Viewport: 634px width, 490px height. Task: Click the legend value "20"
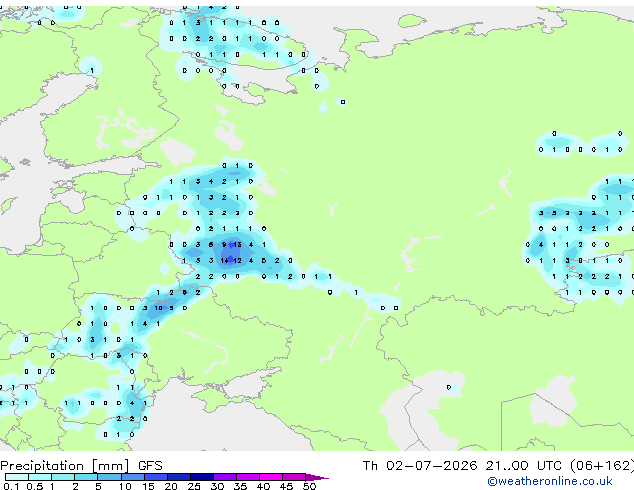[171, 486]
